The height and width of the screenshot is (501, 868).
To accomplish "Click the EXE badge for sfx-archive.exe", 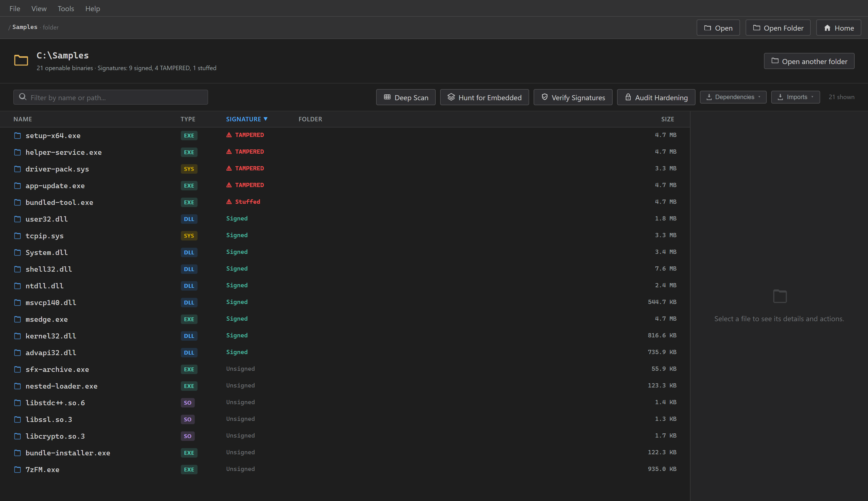I will tap(189, 369).
